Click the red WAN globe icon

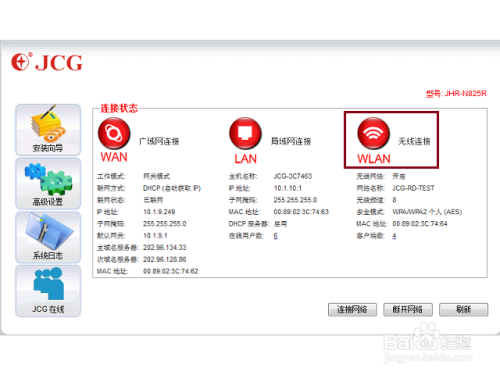114,133
